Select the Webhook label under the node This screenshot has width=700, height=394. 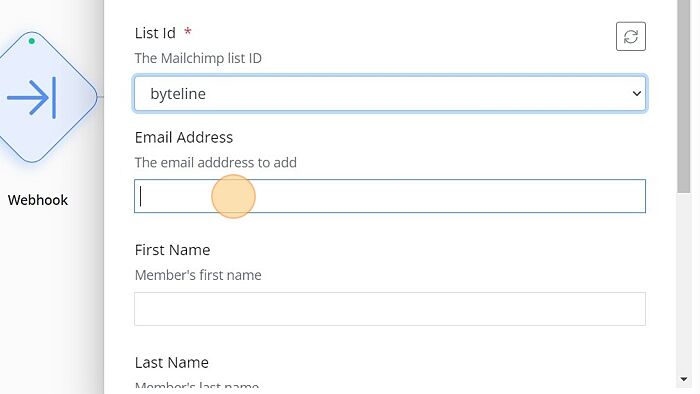[x=38, y=200]
